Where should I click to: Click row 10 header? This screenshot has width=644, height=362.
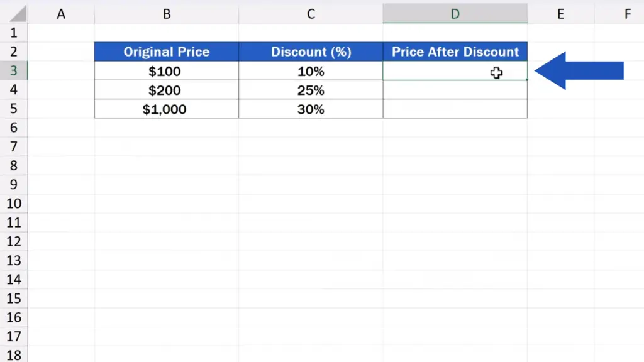(x=14, y=204)
